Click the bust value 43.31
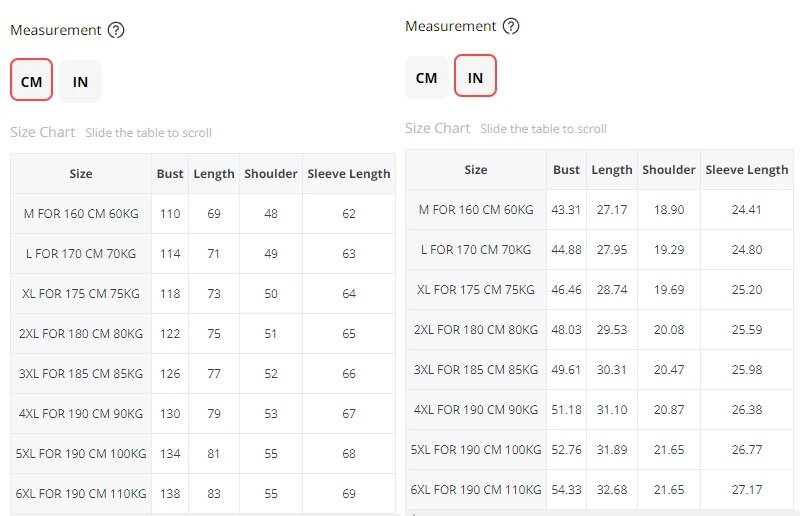The image size is (800, 516). click(x=566, y=209)
